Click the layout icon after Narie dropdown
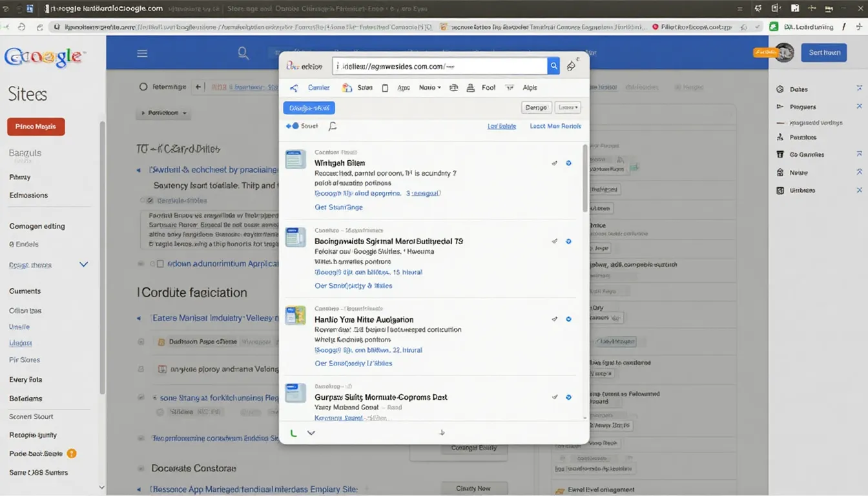 (453, 88)
